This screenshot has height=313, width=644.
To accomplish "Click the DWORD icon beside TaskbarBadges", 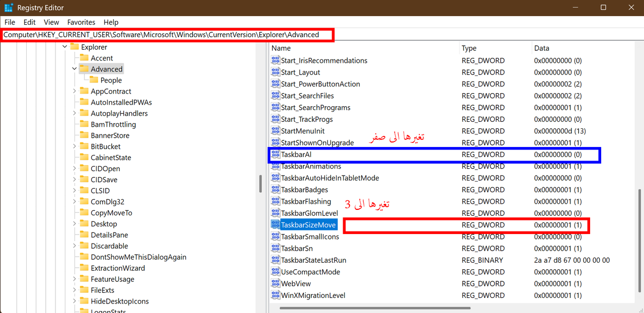I will pos(275,190).
